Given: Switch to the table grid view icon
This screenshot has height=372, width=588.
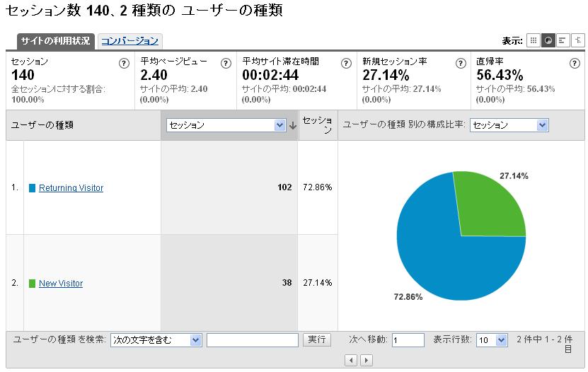Looking at the screenshot, I should 534,40.
